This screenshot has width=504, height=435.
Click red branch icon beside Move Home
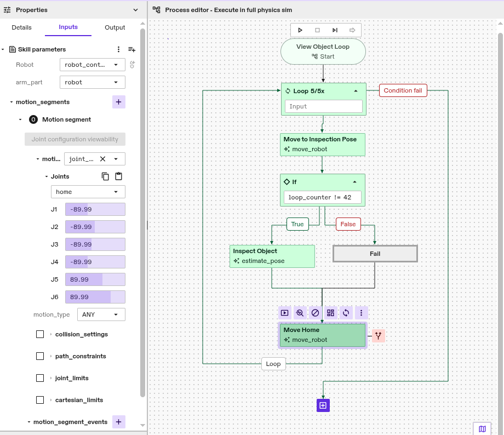[378, 336]
